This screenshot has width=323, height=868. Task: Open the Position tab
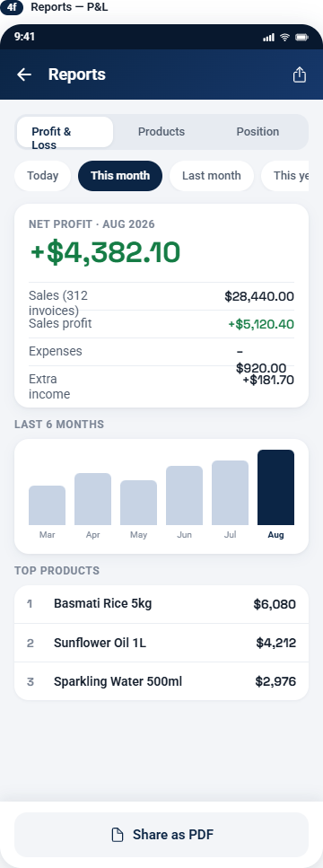click(258, 132)
